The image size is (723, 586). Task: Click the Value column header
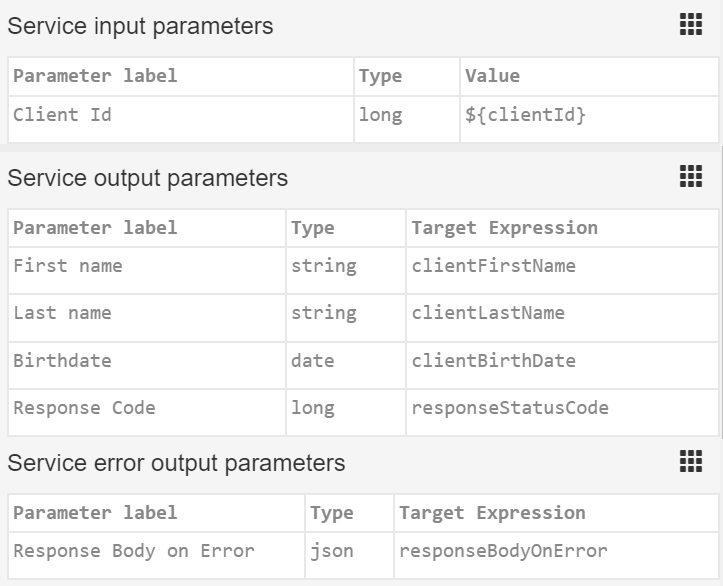coord(492,76)
